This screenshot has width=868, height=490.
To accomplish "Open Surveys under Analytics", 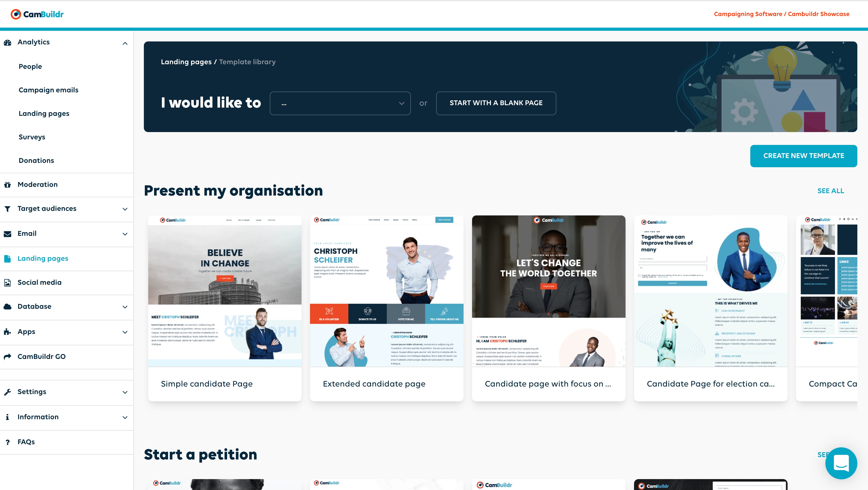I will pyautogui.click(x=32, y=137).
